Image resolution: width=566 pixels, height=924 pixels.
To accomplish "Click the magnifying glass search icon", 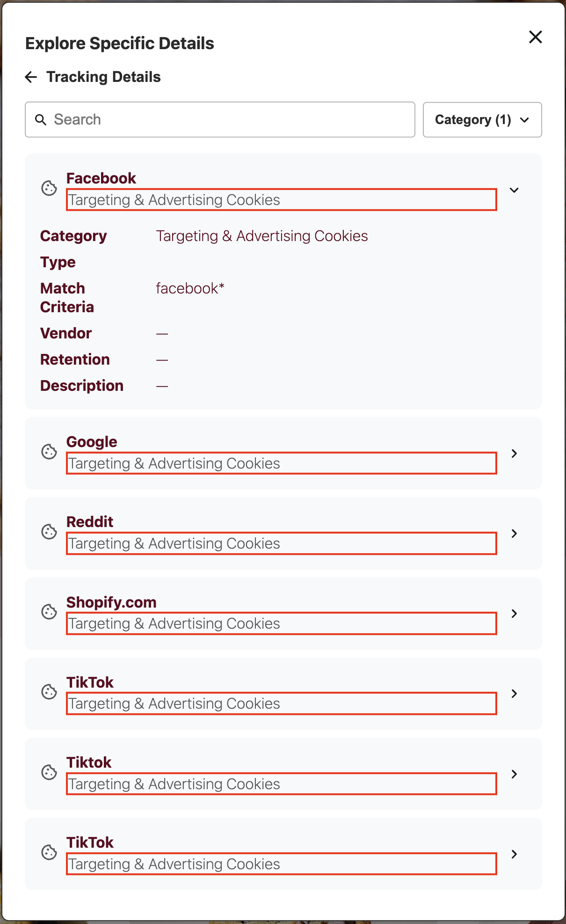I will (41, 119).
